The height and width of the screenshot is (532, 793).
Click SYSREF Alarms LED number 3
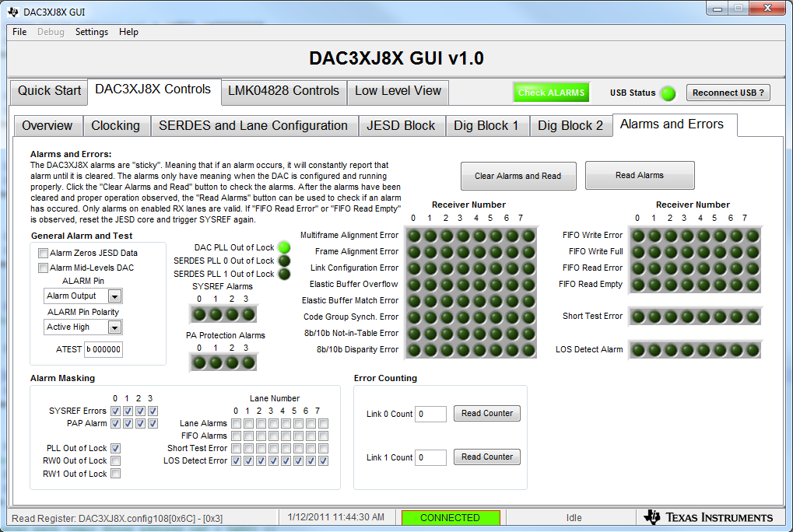pyautogui.click(x=248, y=315)
